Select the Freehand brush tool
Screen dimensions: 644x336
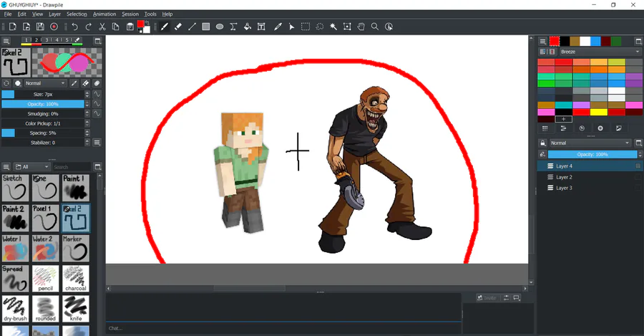click(x=165, y=27)
